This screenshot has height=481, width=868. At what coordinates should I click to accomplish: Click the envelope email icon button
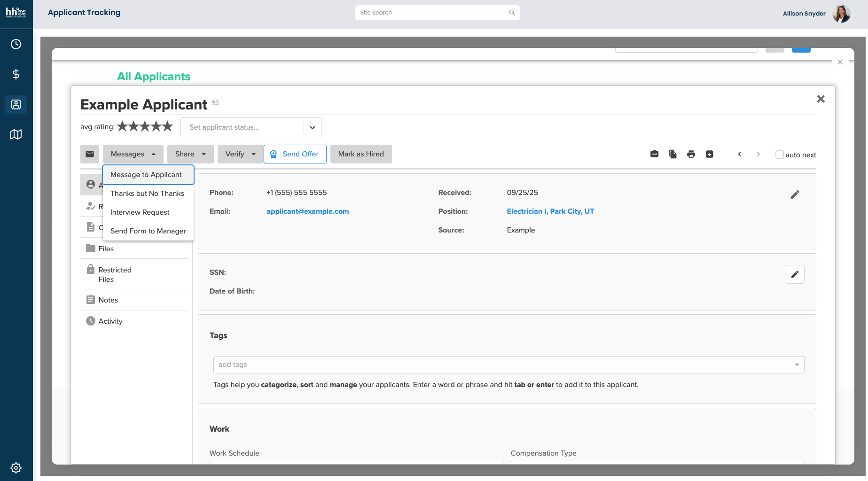tap(90, 154)
